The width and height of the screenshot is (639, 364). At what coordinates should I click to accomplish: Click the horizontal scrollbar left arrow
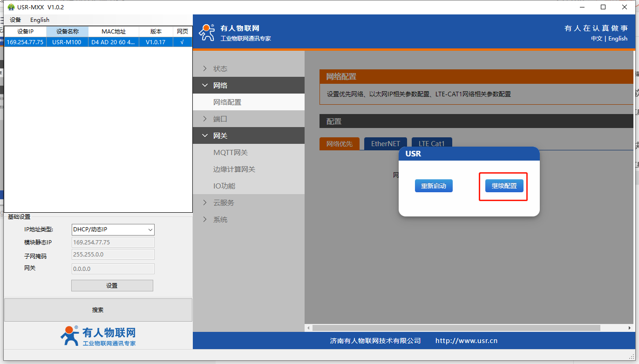click(308, 328)
